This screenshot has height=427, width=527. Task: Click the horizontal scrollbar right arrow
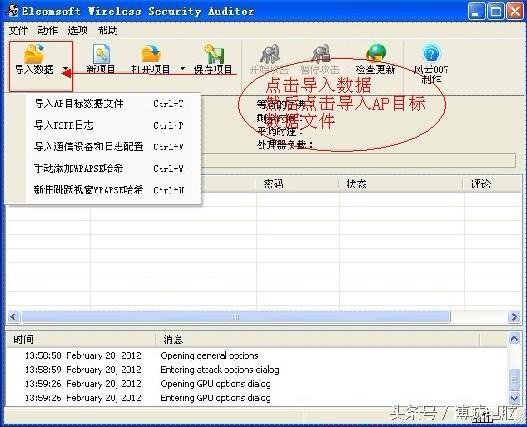tap(514, 317)
